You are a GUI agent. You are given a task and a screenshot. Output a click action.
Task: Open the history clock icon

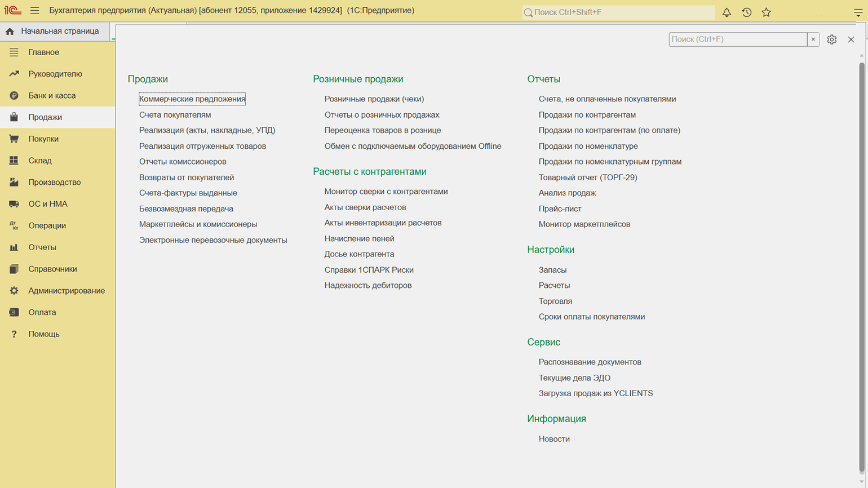click(x=746, y=12)
